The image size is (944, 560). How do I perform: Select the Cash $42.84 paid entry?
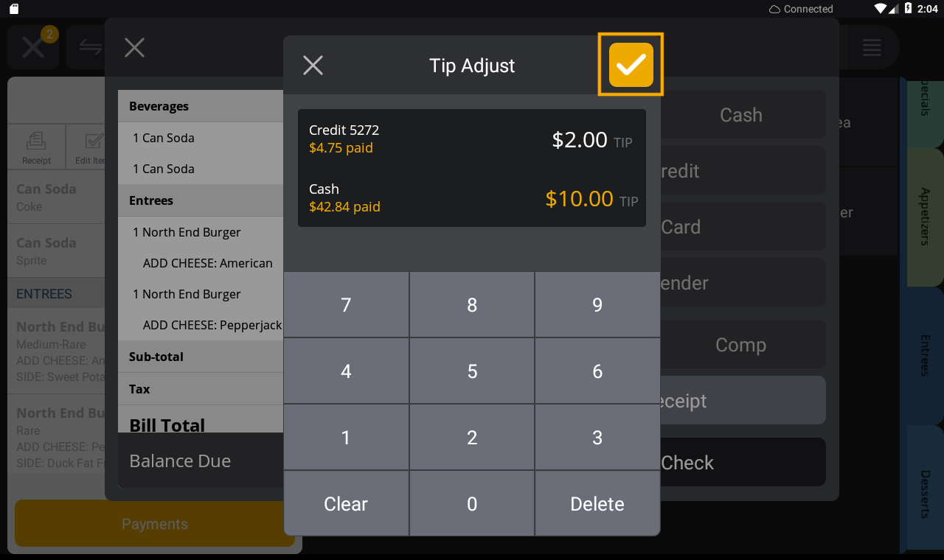coord(472,198)
